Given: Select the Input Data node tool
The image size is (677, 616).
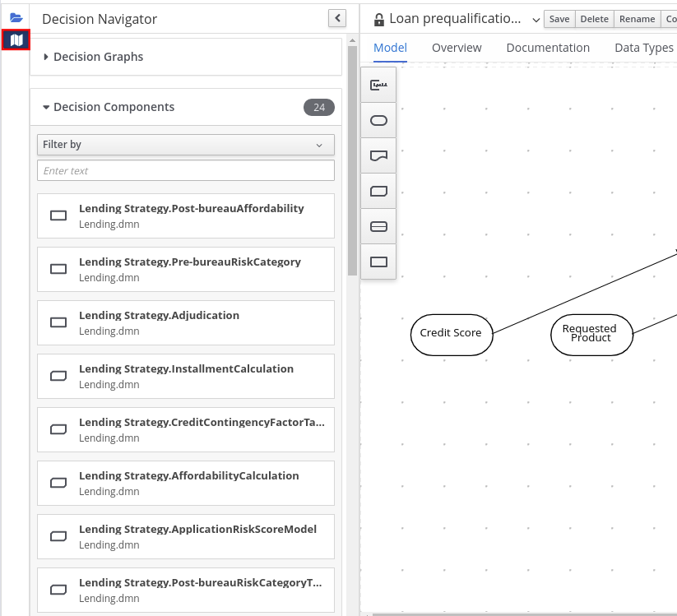Looking at the screenshot, I should (378, 120).
